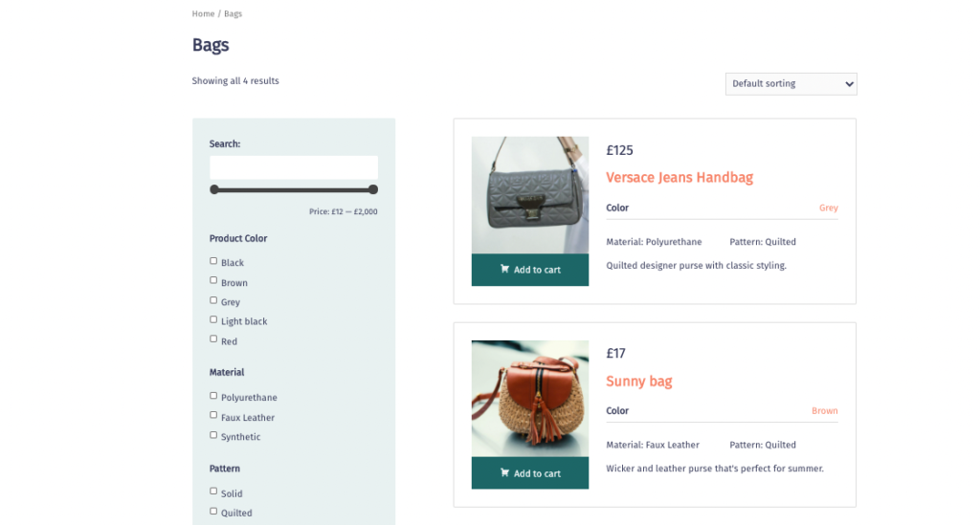
Task: Click 'Price: £12 — £2,000' label
Action: (x=344, y=211)
